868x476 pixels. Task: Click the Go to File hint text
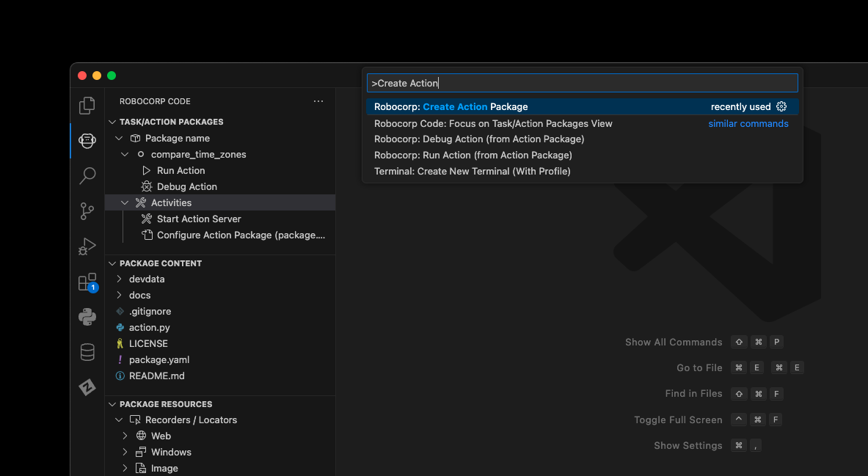pos(699,367)
